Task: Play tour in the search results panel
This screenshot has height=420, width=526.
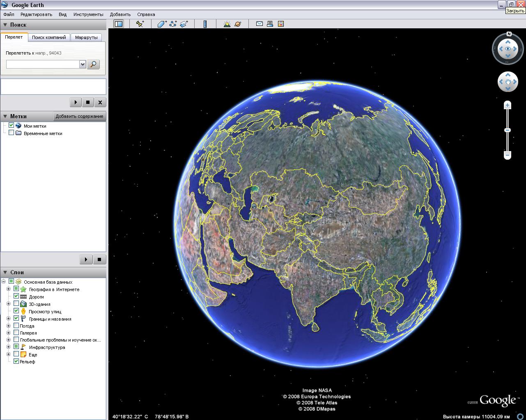Action: [x=76, y=102]
